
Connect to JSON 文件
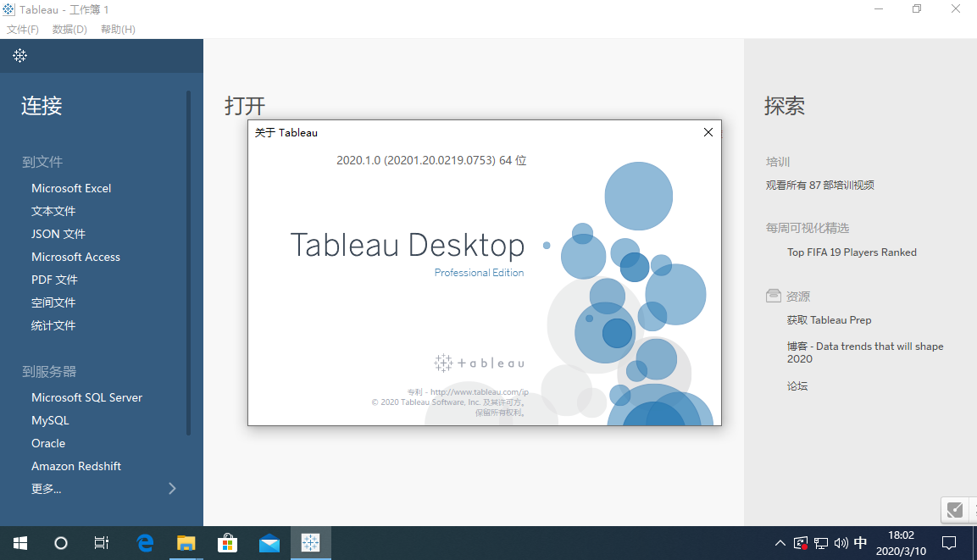point(58,234)
